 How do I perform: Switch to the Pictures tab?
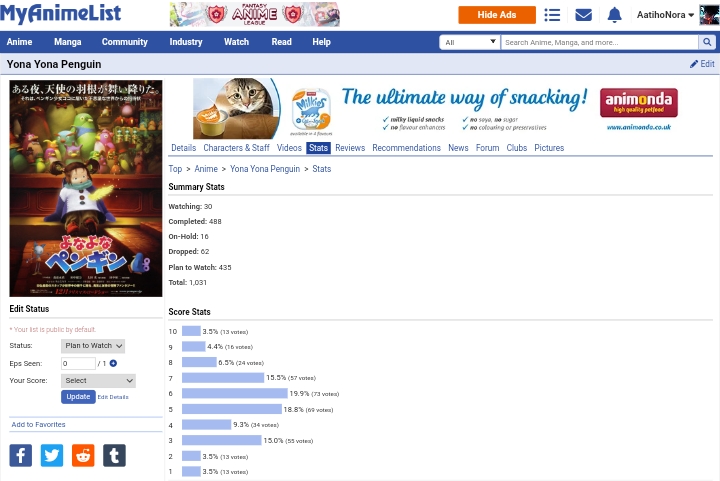point(549,148)
